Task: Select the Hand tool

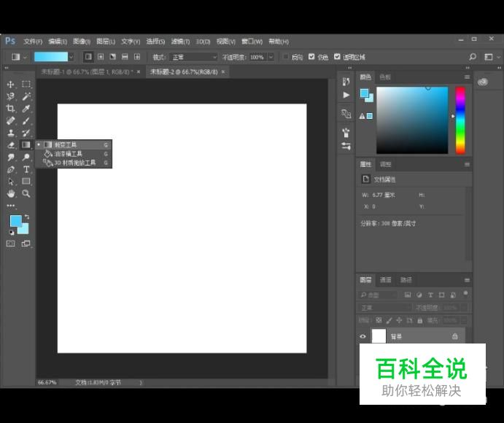Action: (x=10, y=193)
